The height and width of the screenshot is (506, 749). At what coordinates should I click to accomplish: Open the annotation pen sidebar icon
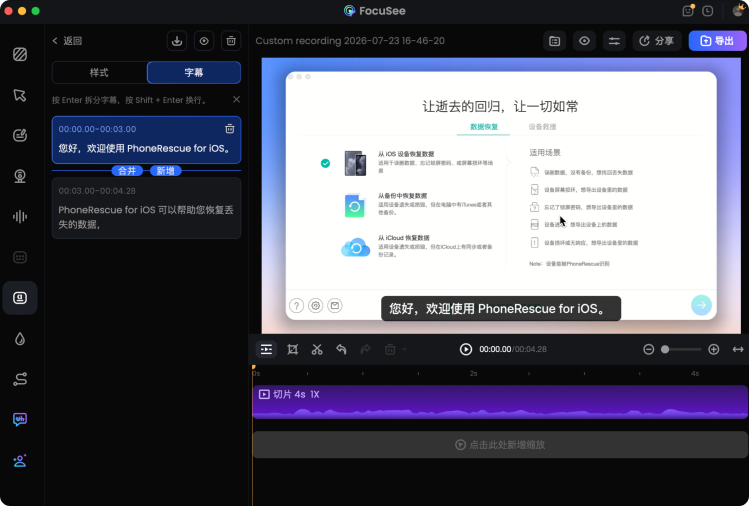20,136
